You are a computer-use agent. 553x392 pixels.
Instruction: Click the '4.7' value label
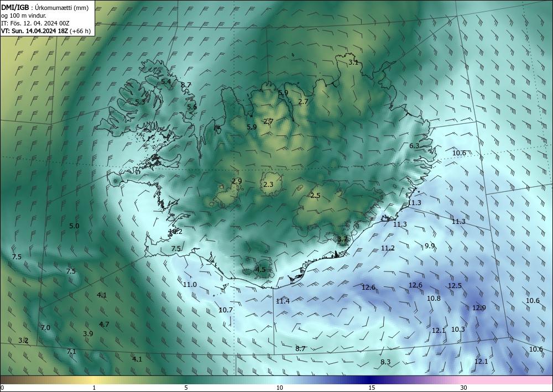pos(104,325)
